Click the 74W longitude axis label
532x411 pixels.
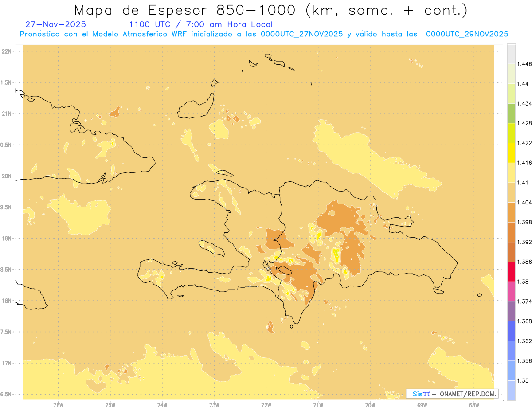tap(162, 405)
